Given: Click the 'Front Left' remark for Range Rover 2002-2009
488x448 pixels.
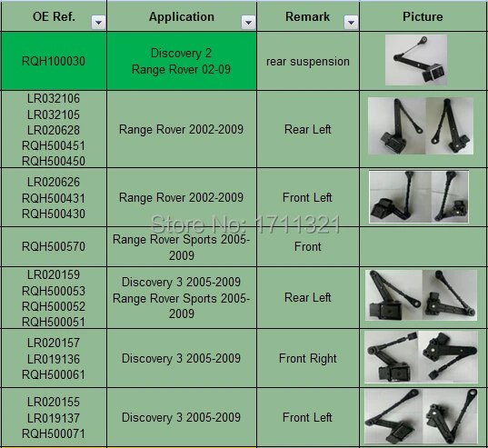Looking at the screenshot, I should click(x=308, y=197).
